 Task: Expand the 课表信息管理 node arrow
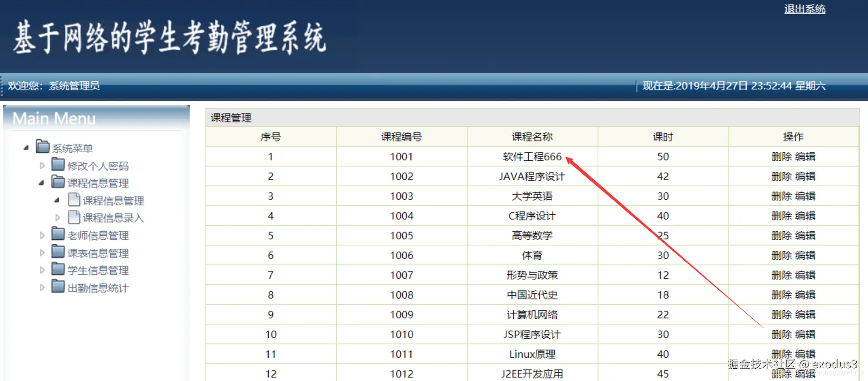pyautogui.click(x=42, y=253)
